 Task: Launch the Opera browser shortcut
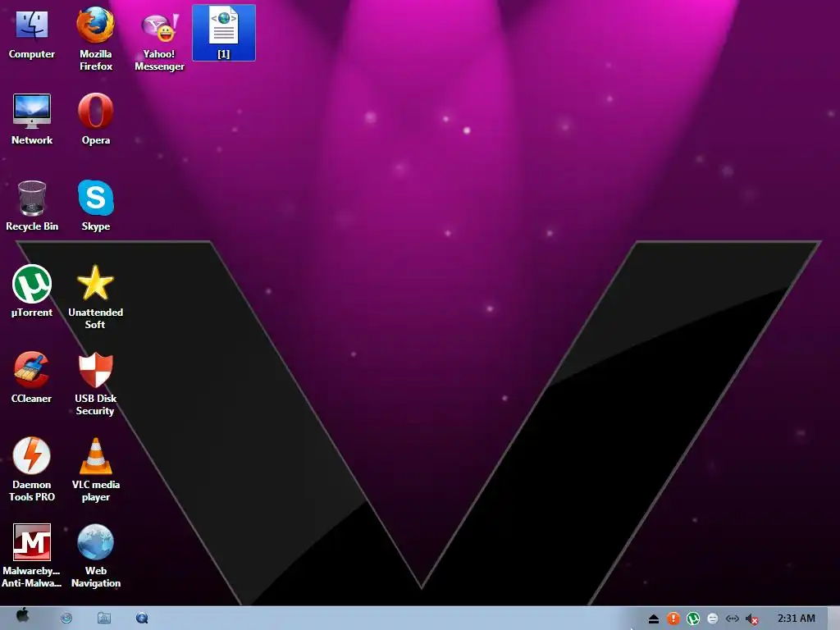point(95,120)
